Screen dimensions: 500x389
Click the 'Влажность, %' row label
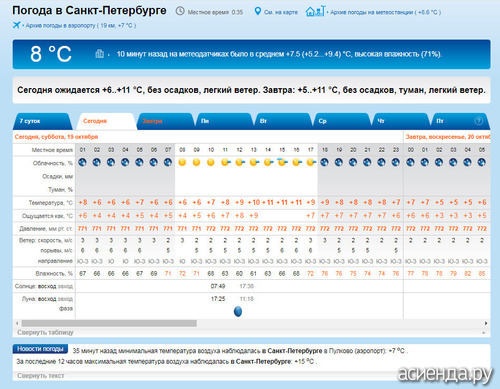click(x=54, y=274)
